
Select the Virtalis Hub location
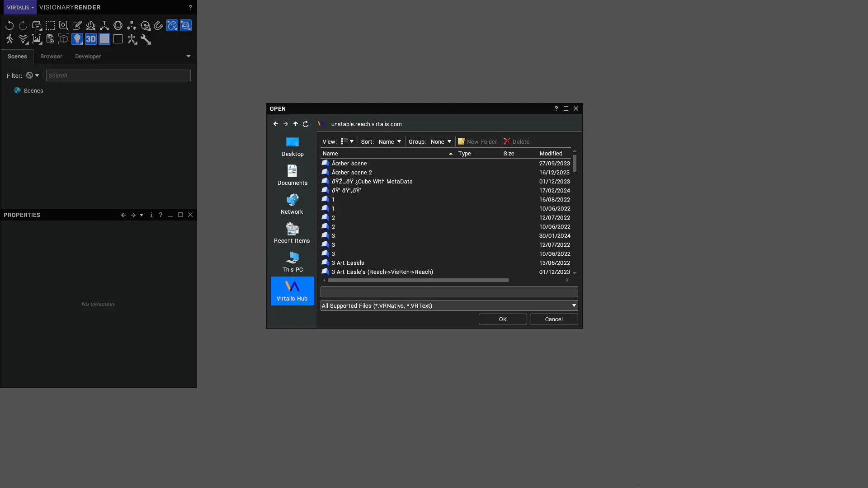pos(292,291)
